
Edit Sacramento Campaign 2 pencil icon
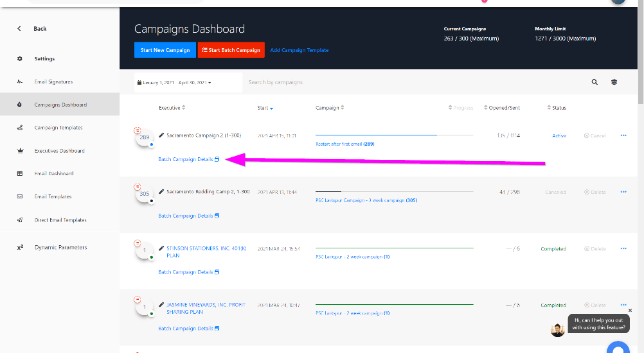pyautogui.click(x=161, y=135)
